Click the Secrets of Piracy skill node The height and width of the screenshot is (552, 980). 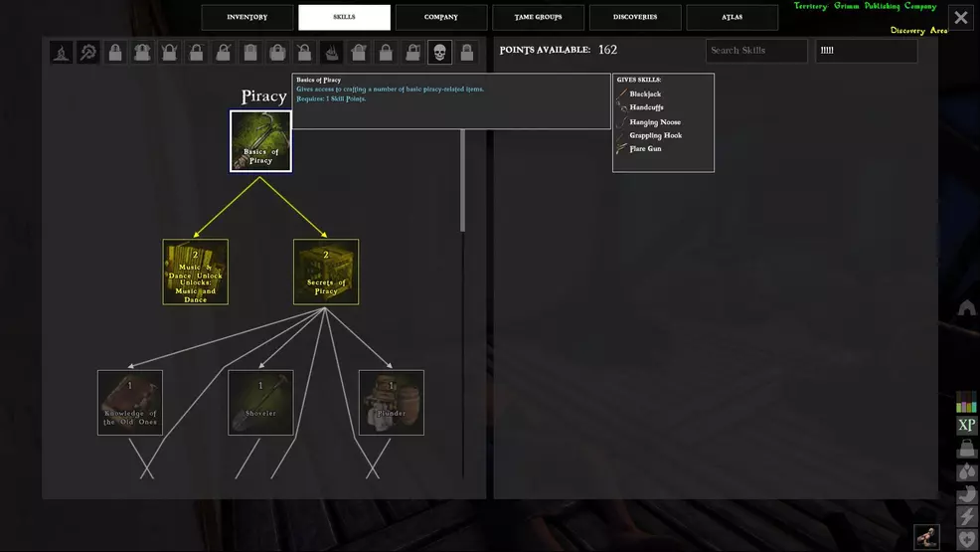(x=326, y=272)
